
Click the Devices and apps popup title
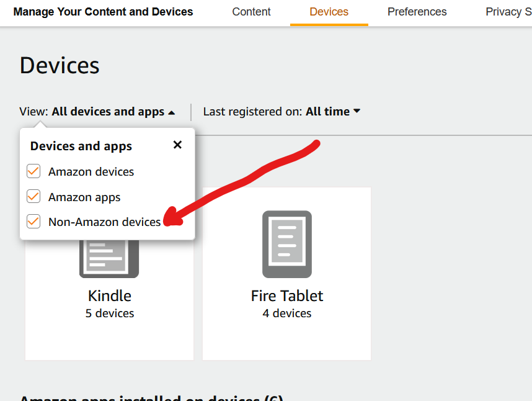click(x=81, y=146)
